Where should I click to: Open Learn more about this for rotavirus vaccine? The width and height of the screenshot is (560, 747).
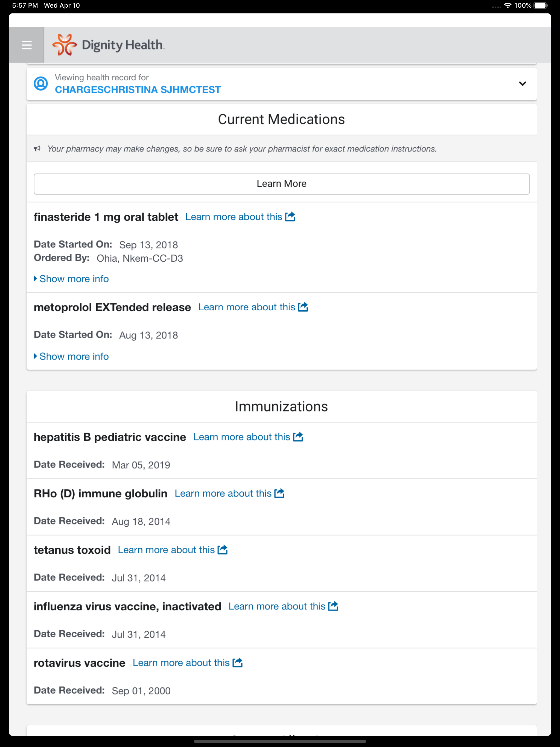pos(181,663)
